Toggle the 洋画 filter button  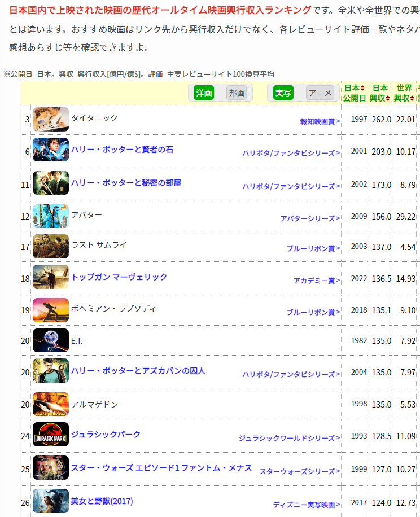click(204, 93)
